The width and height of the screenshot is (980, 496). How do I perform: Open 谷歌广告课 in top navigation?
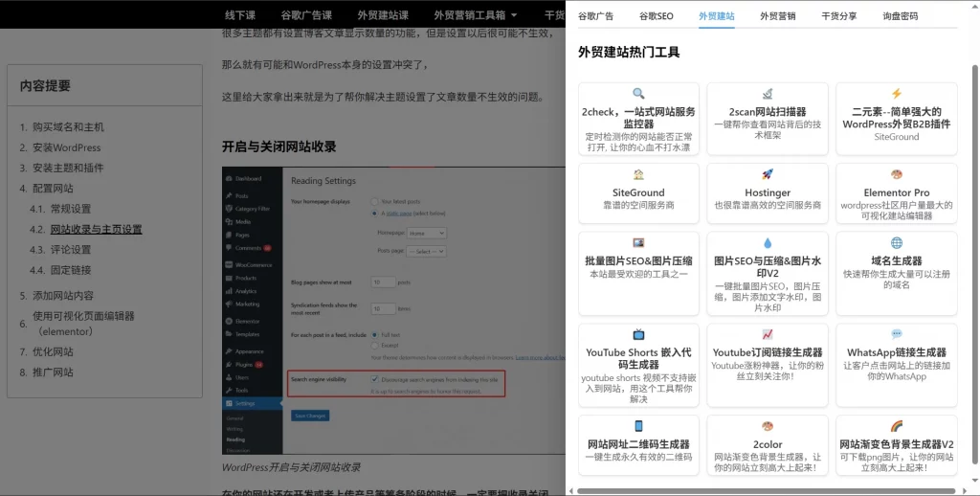tap(306, 15)
